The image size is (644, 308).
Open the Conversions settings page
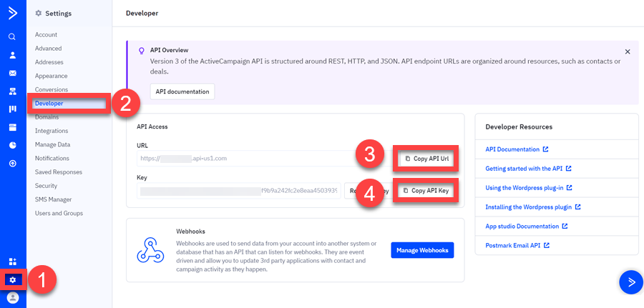pos(52,89)
